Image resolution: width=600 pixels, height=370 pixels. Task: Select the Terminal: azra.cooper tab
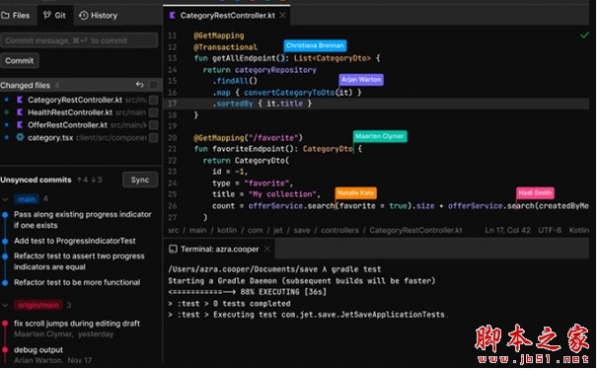pyautogui.click(x=219, y=249)
